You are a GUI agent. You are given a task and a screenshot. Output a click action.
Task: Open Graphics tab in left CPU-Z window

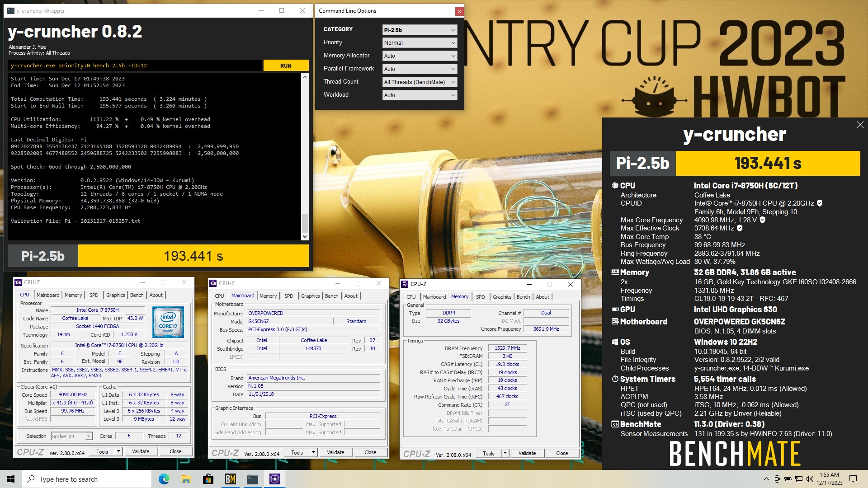coord(116,295)
